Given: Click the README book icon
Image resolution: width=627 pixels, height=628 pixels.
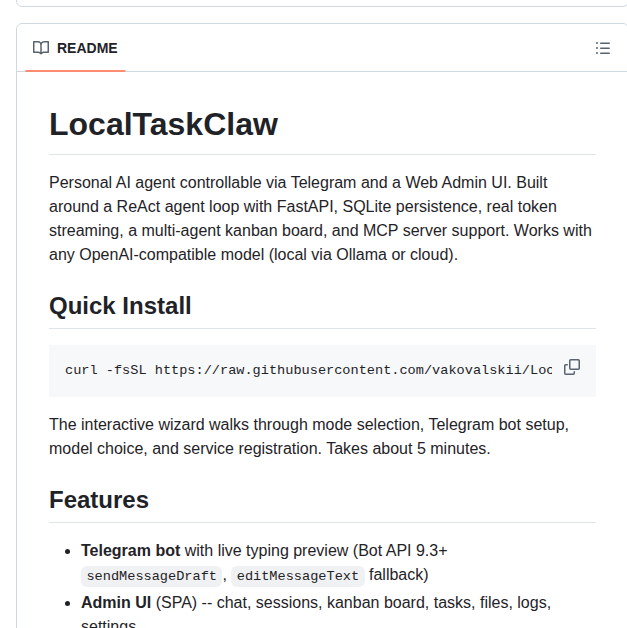Looking at the screenshot, I should tap(41, 48).
